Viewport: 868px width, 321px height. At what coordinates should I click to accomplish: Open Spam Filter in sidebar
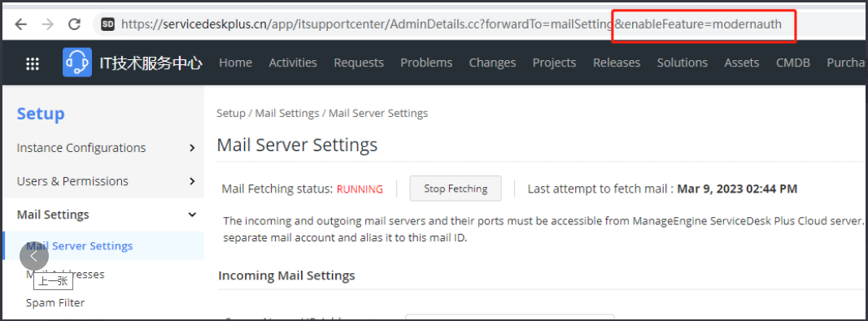(x=55, y=303)
